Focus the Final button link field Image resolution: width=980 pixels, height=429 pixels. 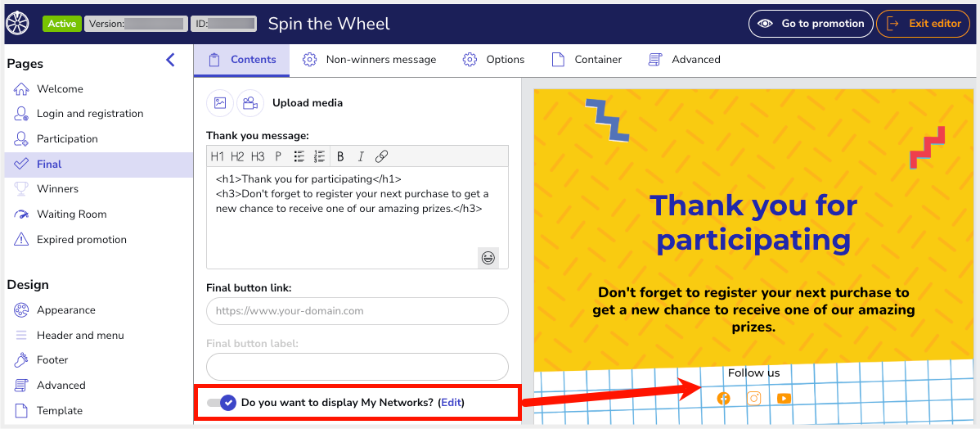pyautogui.click(x=357, y=311)
